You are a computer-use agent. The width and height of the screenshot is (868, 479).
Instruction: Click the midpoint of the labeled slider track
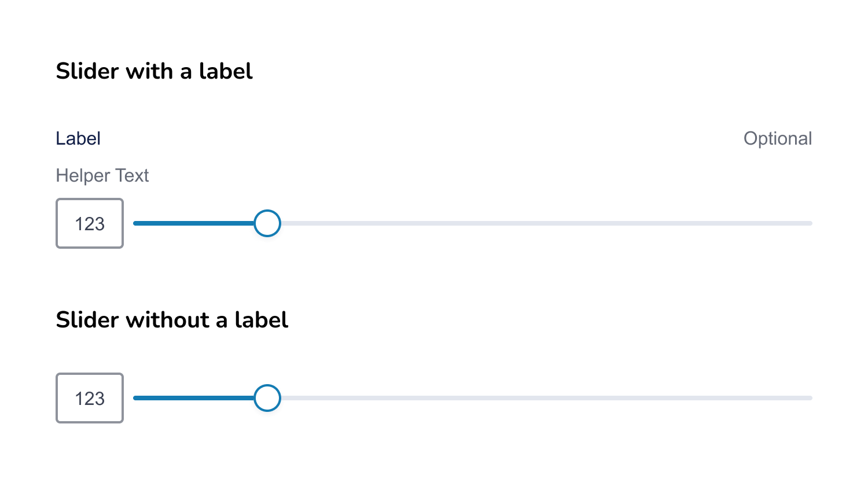(x=472, y=223)
